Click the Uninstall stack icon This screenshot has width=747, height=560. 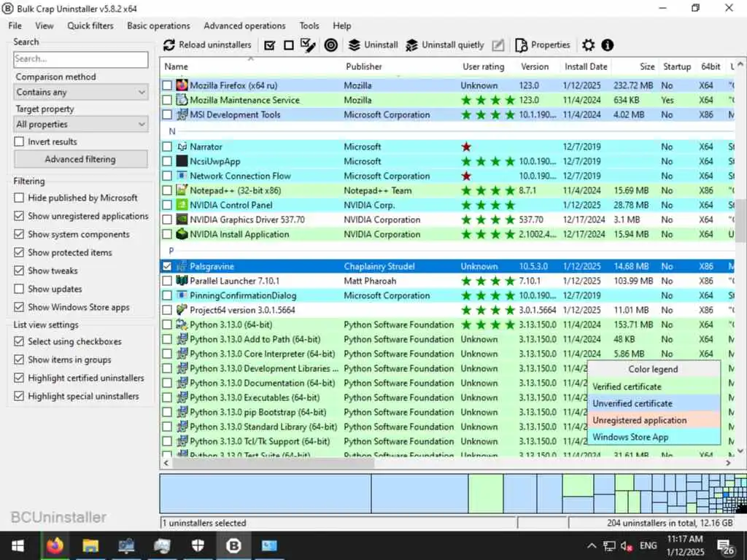click(x=354, y=45)
